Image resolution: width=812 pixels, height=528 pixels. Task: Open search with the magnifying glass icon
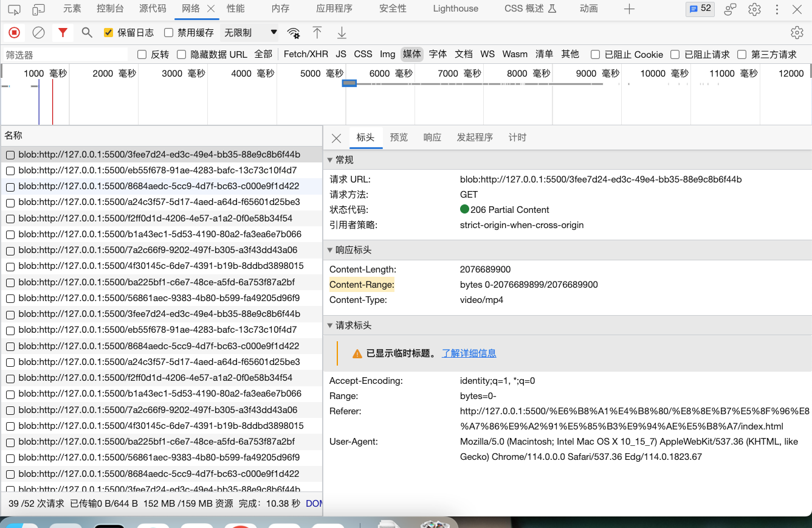[87, 32]
